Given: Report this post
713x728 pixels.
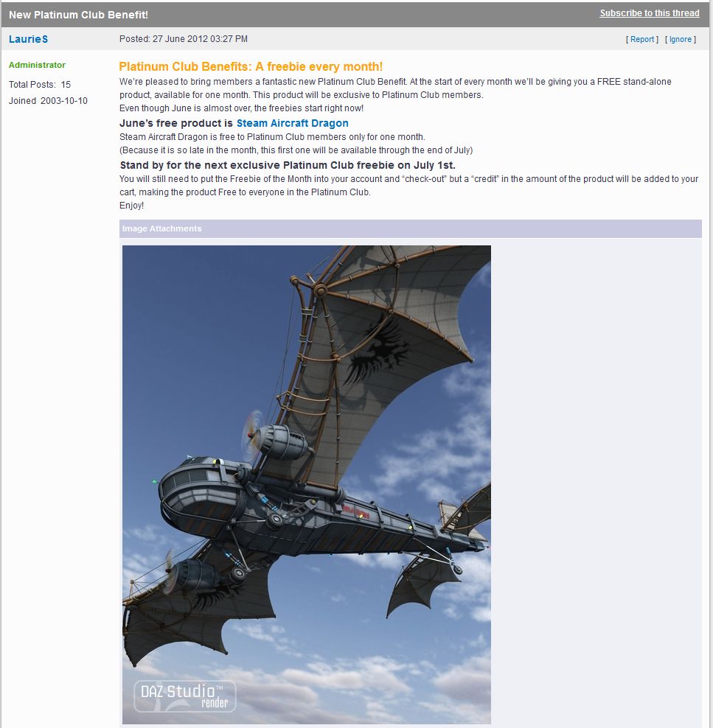Looking at the screenshot, I should 642,40.
